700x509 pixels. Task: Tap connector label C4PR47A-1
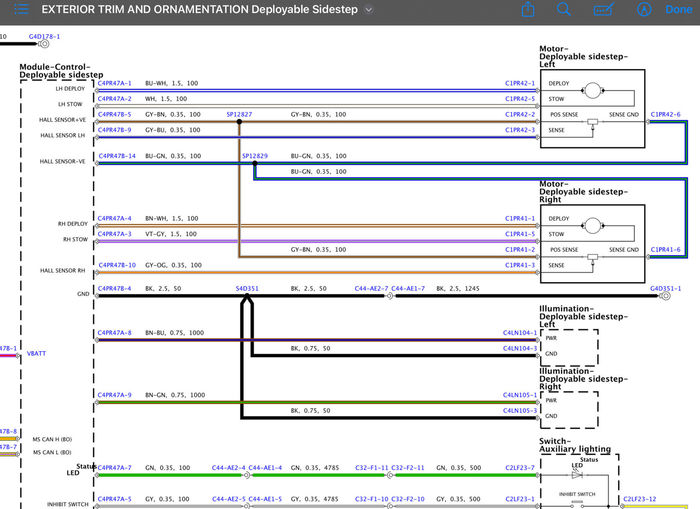114,83
